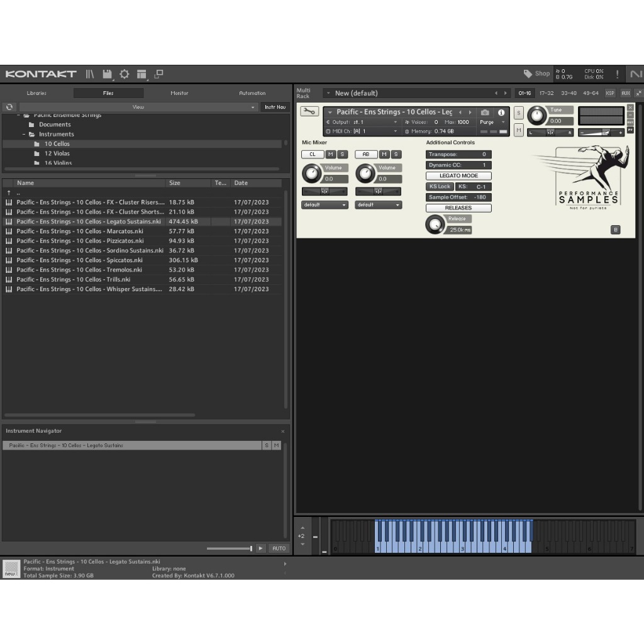
Task: Toggle the CL microphone on/off
Action: 313,155
